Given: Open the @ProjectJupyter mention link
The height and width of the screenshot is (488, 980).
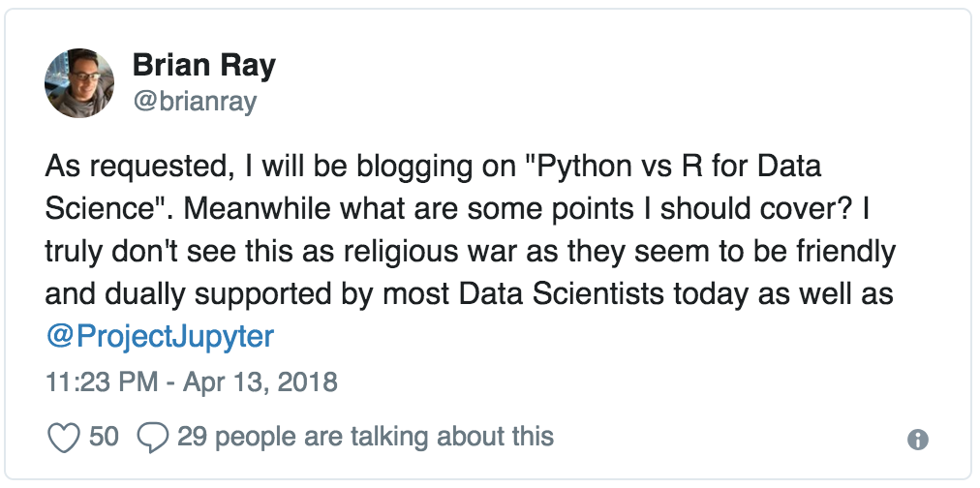Looking at the screenshot, I should point(160,336).
